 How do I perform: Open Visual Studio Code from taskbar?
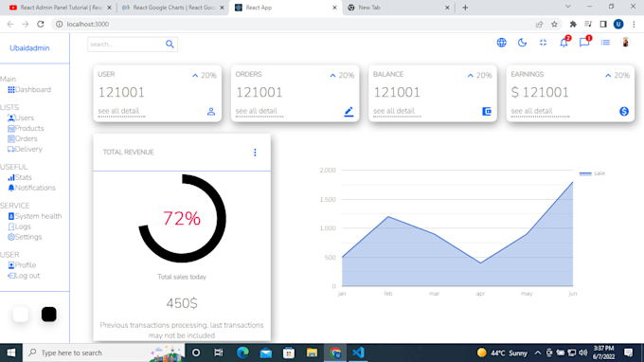(x=358, y=353)
